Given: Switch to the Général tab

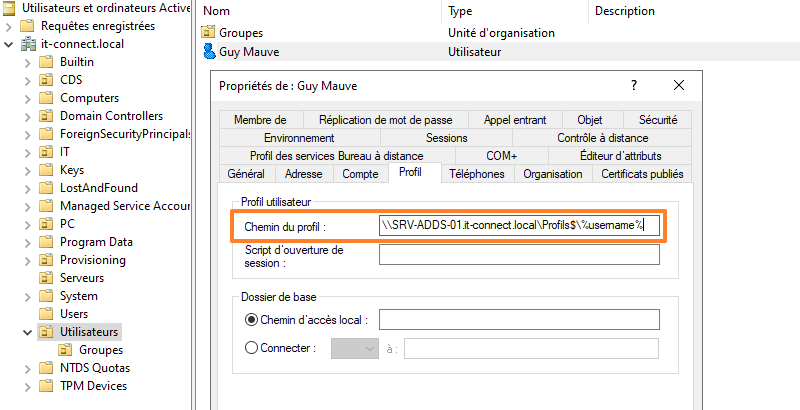Looking at the screenshot, I should [246, 174].
